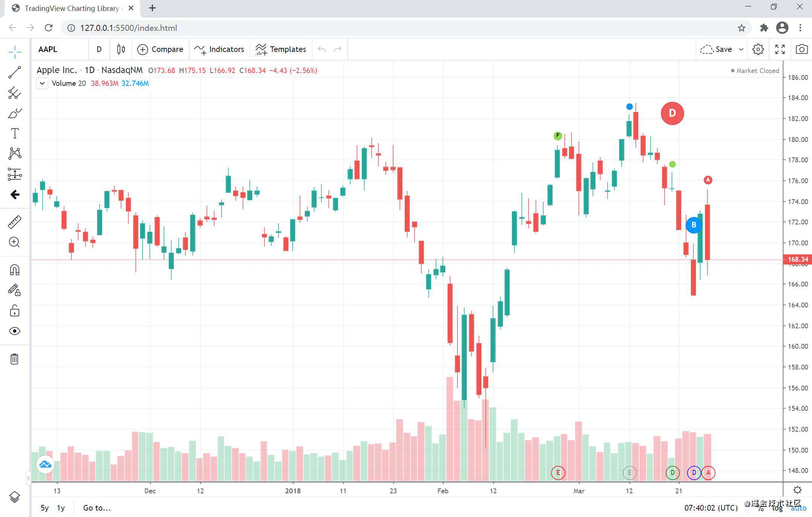Select the 5y time range

44,508
